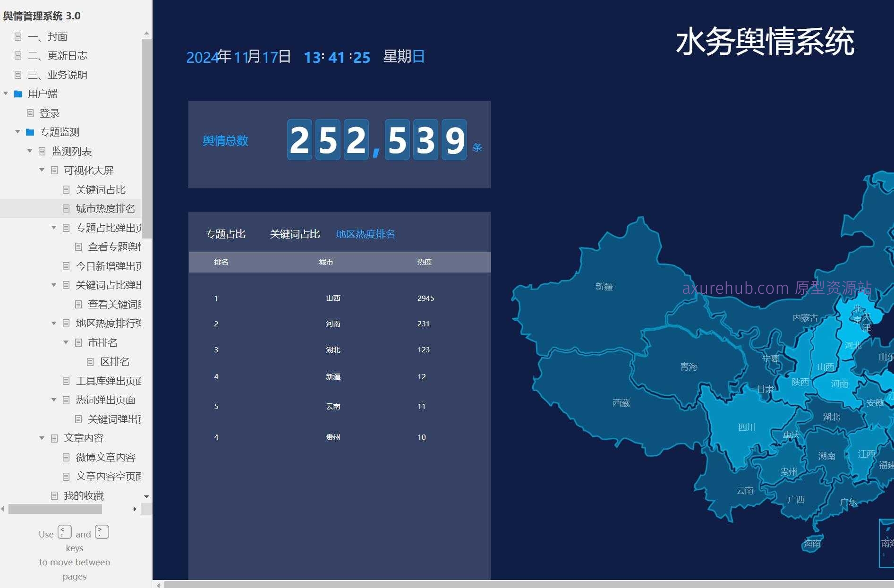Image resolution: width=894 pixels, height=588 pixels.
Task: Switch to the 专题占比 tab
Action: point(225,234)
